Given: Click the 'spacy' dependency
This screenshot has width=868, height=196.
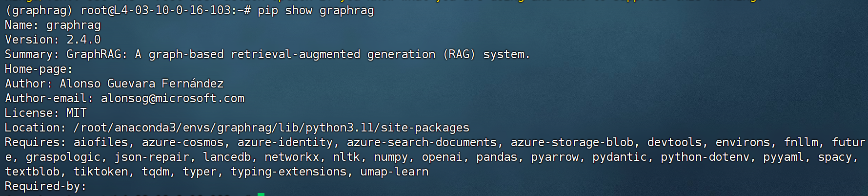Looking at the screenshot, I should (x=835, y=157).
